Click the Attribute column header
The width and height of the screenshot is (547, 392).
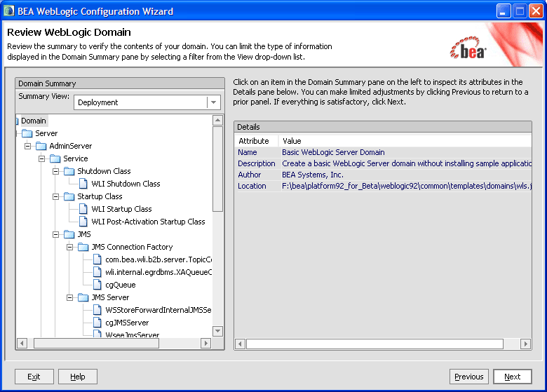[x=257, y=141]
